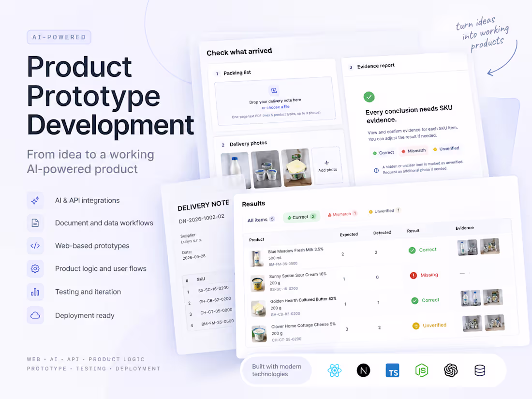This screenshot has height=399, width=532.
Task: Click the Sunny Spoon Sour Cream product thumbnail
Action: point(258,283)
